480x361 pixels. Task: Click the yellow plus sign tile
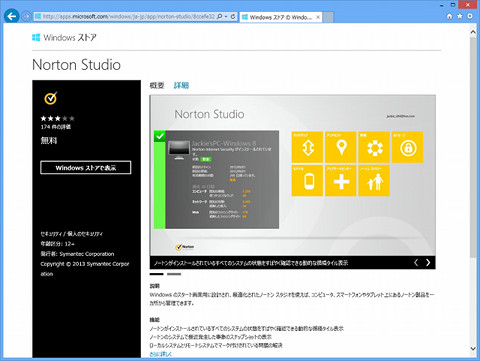(x=341, y=181)
